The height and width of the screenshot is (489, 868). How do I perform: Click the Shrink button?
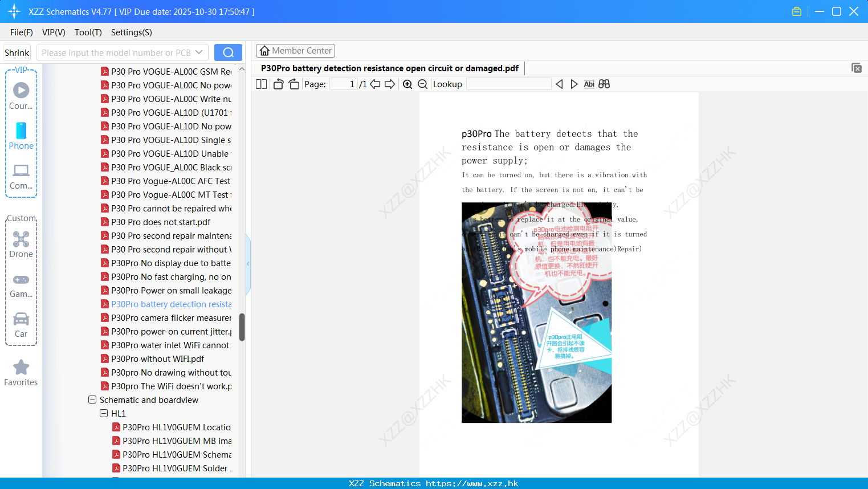[x=17, y=52]
